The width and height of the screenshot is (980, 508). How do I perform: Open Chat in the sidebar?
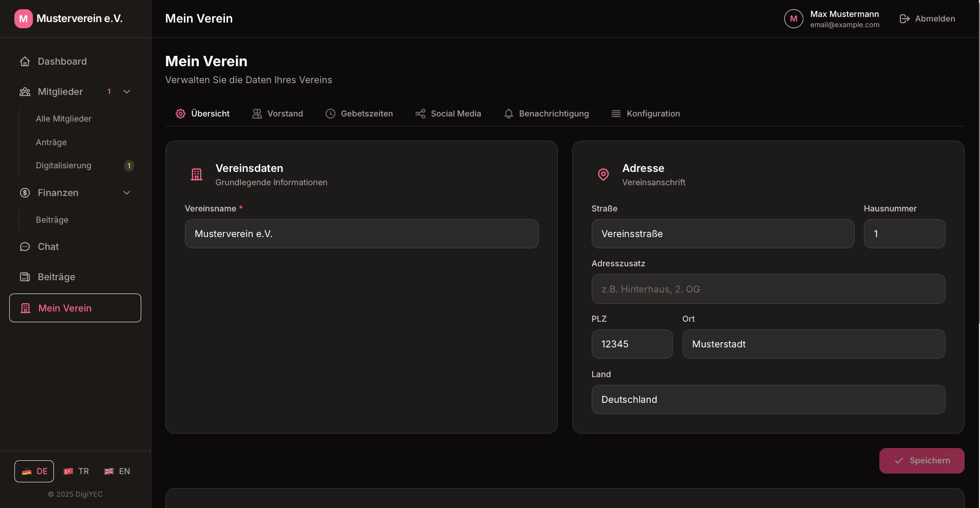(x=75, y=247)
